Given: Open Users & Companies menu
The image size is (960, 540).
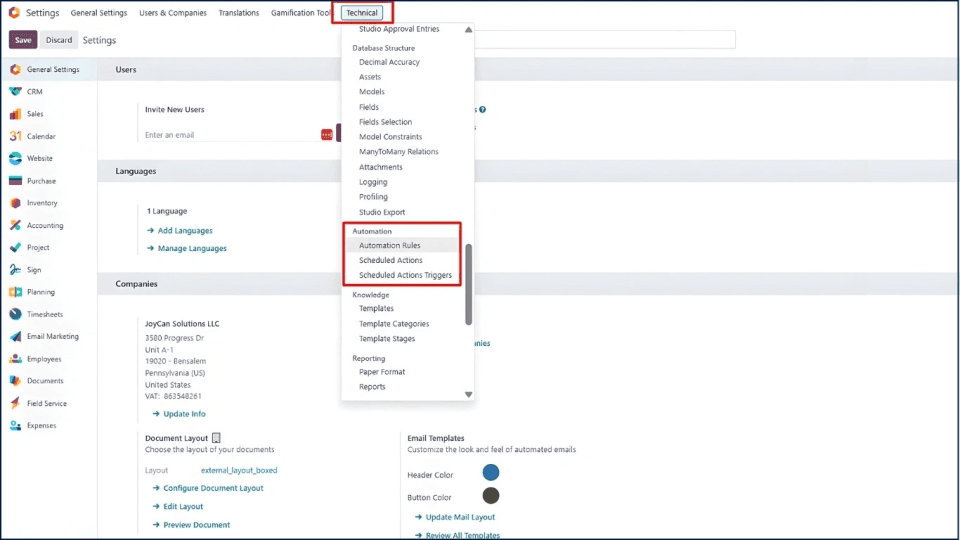Looking at the screenshot, I should pos(173,12).
